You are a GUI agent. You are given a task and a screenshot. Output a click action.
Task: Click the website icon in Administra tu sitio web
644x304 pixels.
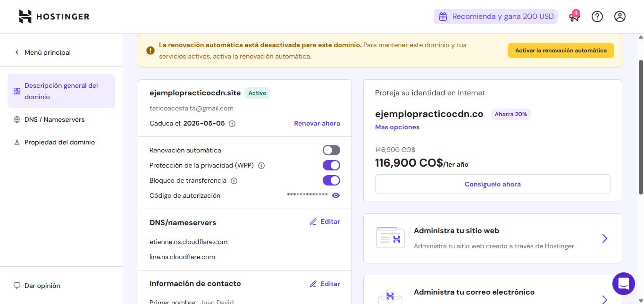391,237
